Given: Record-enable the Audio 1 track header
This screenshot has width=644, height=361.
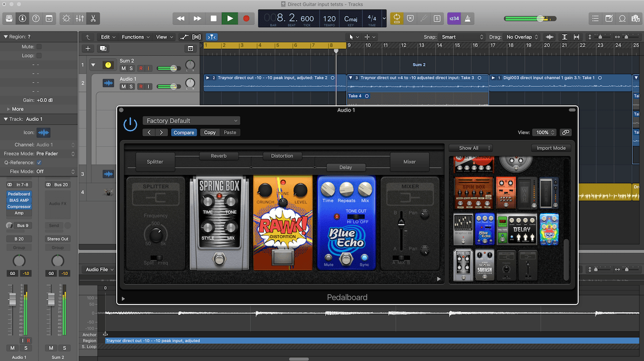Looking at the screenshot, I should [141, 86].
